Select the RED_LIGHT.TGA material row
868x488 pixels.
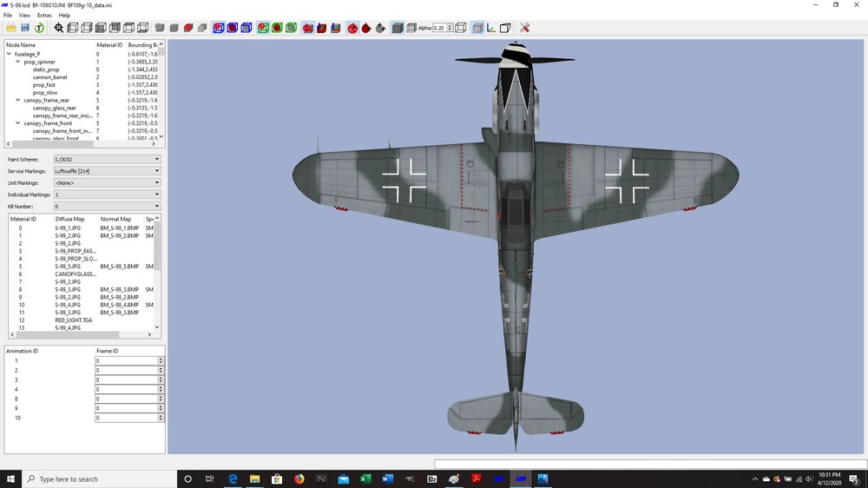click(81, 320)
